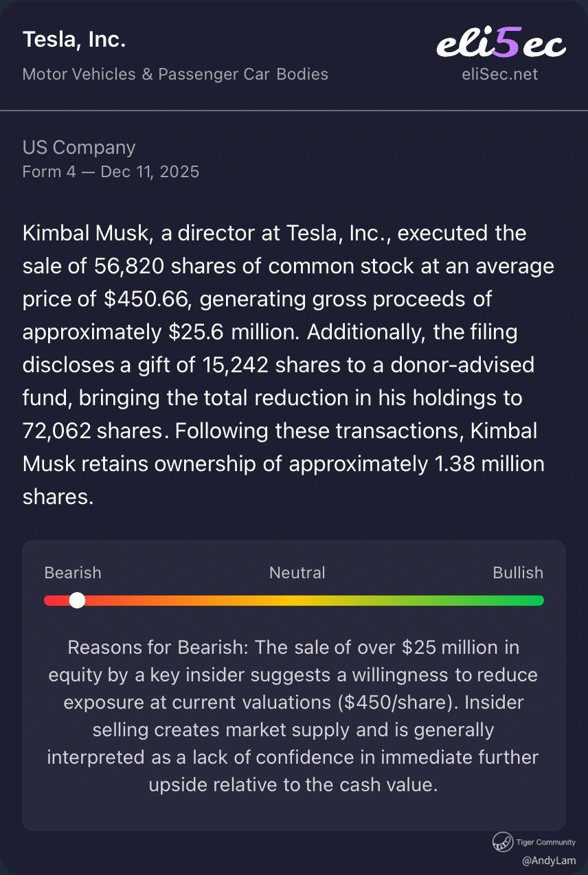Click the Tiger Community logo icon
The height and width of the screenshot is (875, 588).
(x=500, y=841)
